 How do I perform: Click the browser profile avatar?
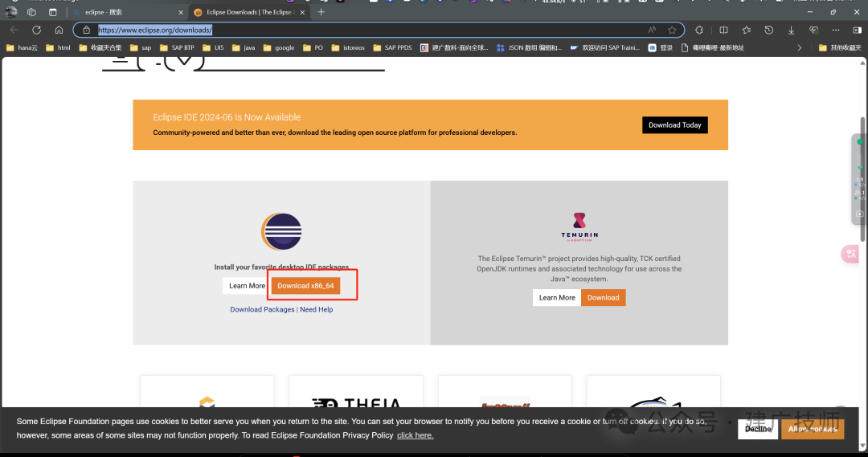pyautogui.click(x=11, y=11)
